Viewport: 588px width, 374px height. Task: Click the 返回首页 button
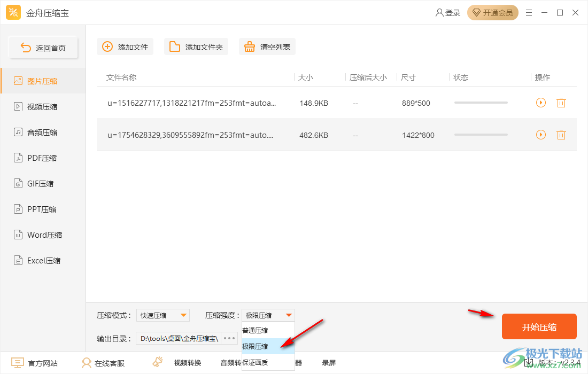point(43,48)
